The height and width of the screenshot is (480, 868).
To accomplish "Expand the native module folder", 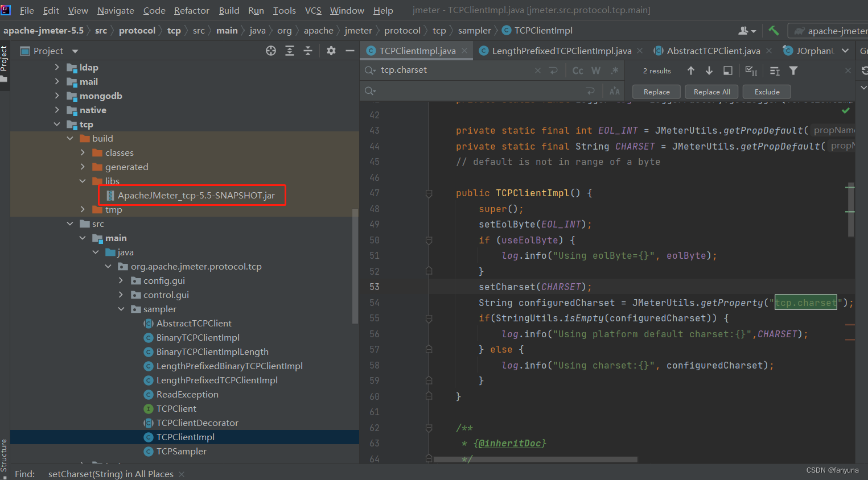I will 57,110.
